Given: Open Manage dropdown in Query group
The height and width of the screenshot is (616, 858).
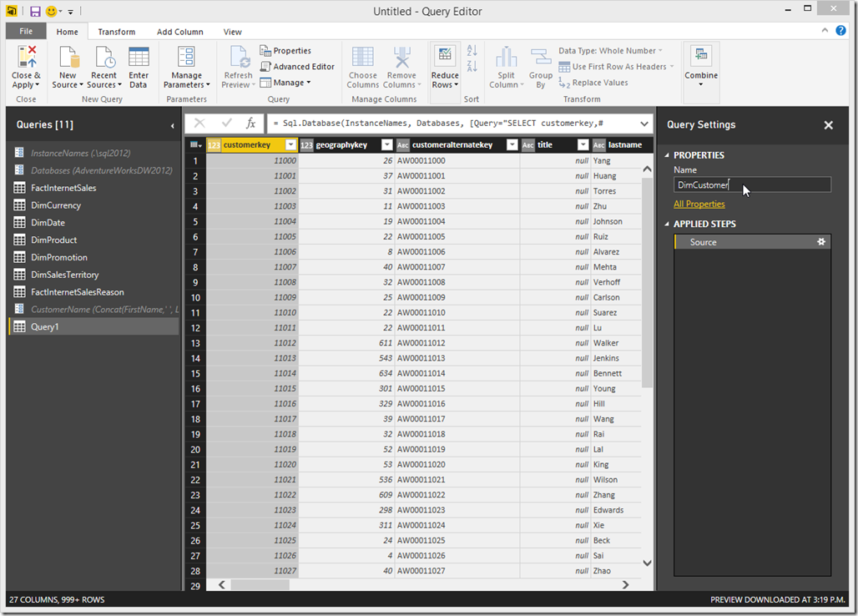Looking at the screenshot, I should click(285, 83).
